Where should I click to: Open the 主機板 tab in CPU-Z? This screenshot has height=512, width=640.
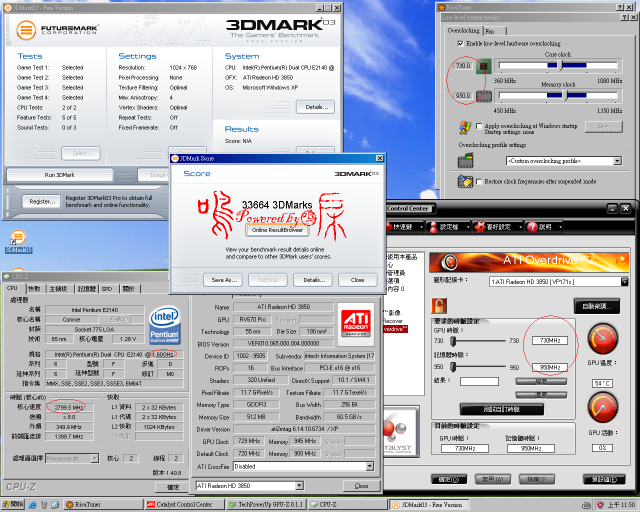(59, 289)
